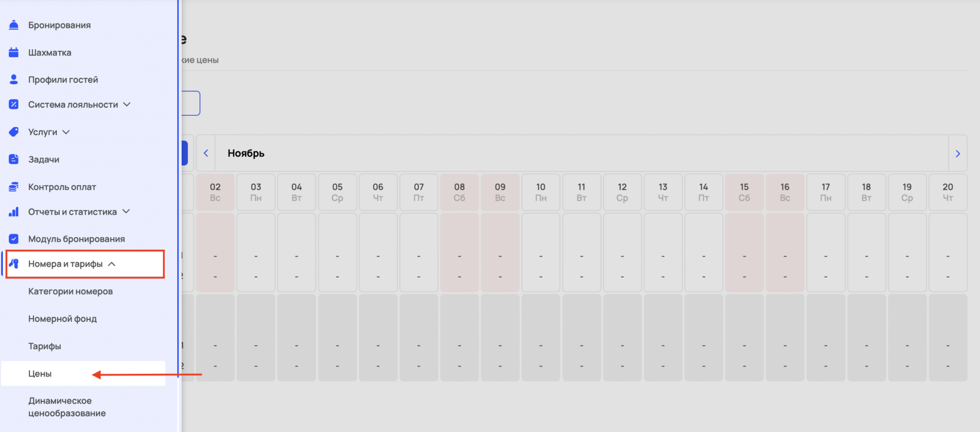The height and width of the screenshot is (432, 980).
Task: Collapse the Номера и тарифы section
Action: coord(112,264)
